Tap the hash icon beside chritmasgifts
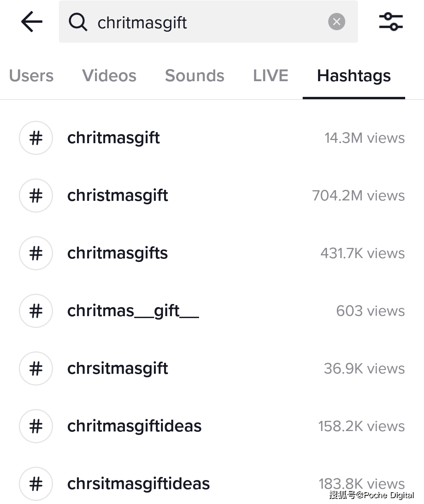 (36, 253)
